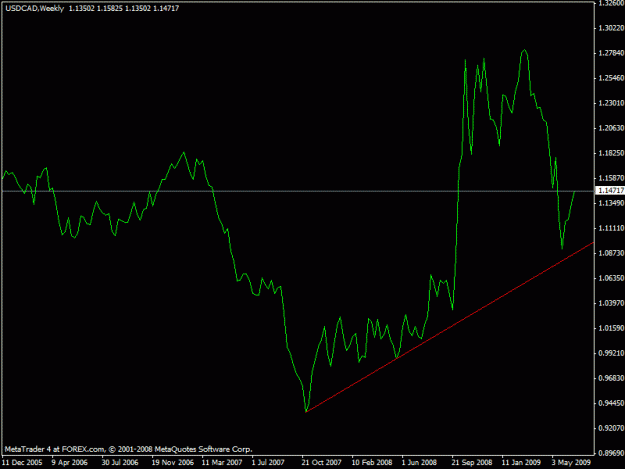
Task: Click the 10 Feb 2008 date label
Action: point(372,463)
